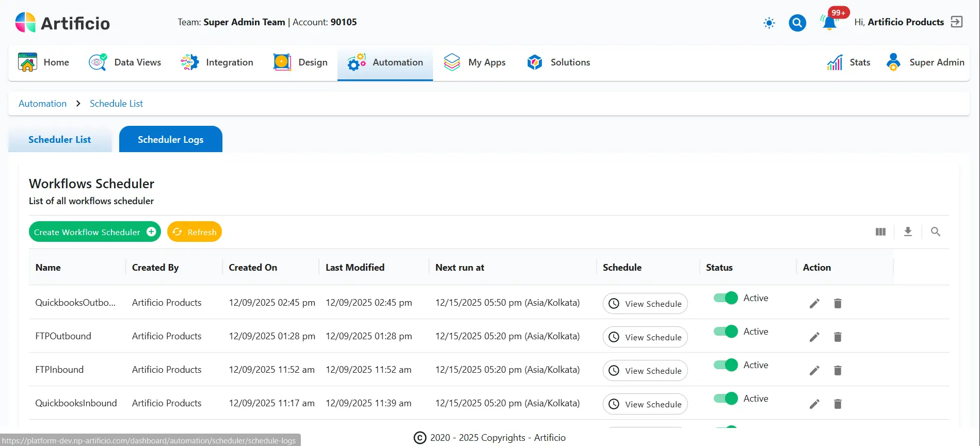This screenshot has height=446, width=980.
Task: Edit the FTPOutbound scheduler
Action: 814,337
